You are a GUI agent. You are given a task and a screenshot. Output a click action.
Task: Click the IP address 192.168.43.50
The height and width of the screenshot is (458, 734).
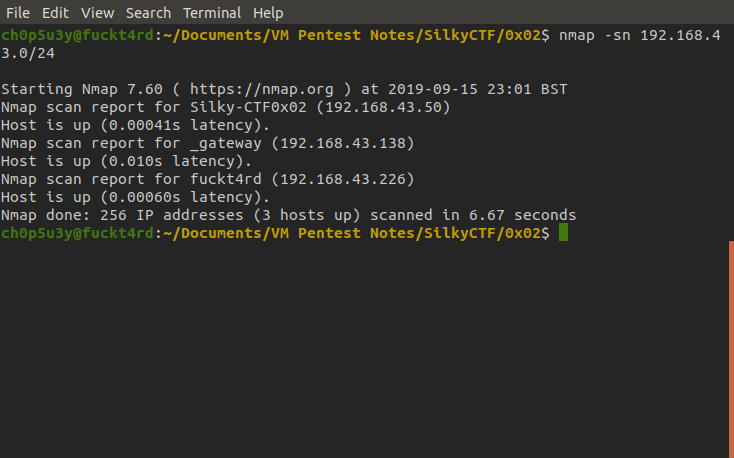click(x=383, y=107)
